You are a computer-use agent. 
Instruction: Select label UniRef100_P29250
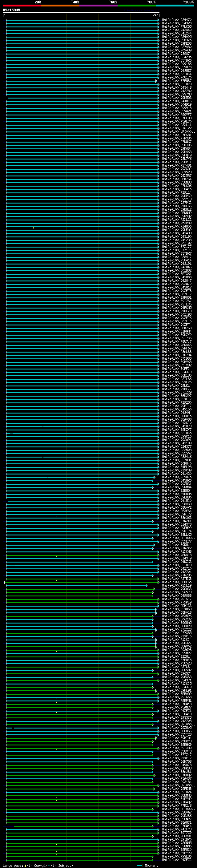pos(177,403)
